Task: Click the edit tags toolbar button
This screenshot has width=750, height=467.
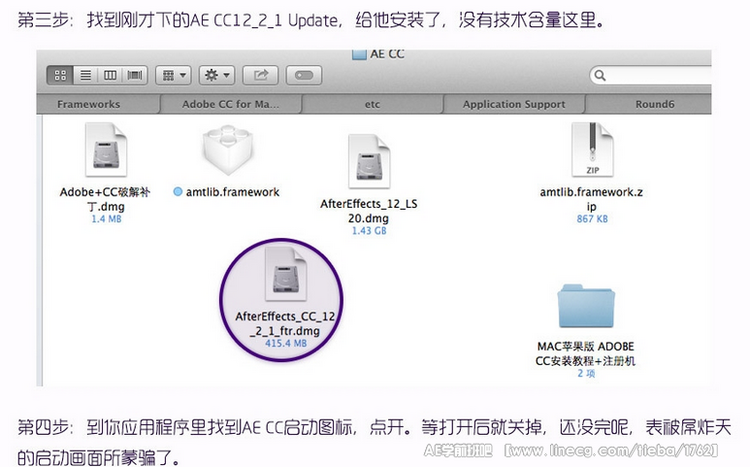Action: 304,75
